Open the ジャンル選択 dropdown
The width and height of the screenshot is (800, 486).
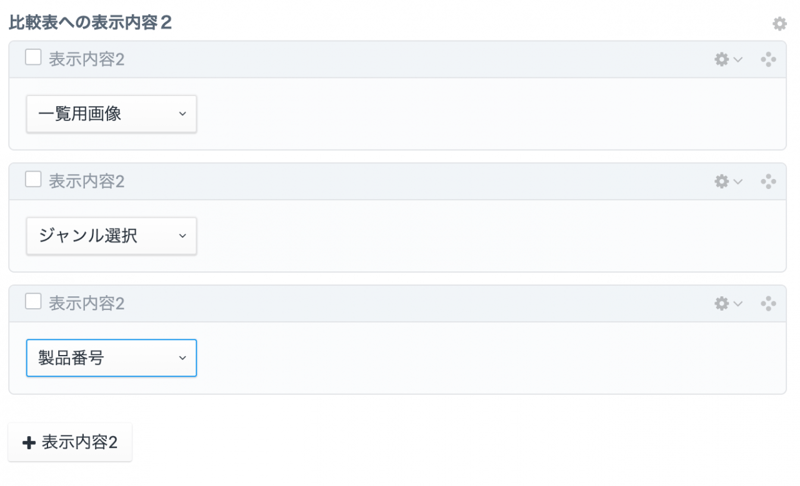pos(111,236)
